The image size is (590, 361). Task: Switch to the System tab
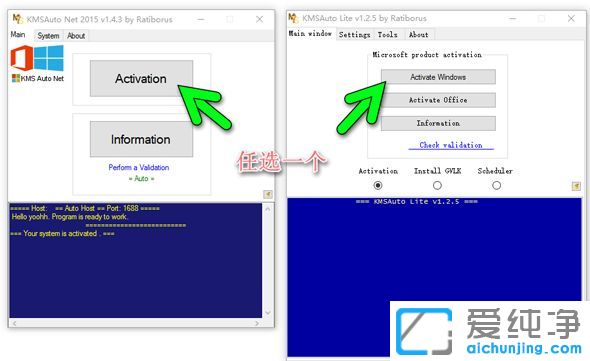pyautogui.click(x=48, y=36)
